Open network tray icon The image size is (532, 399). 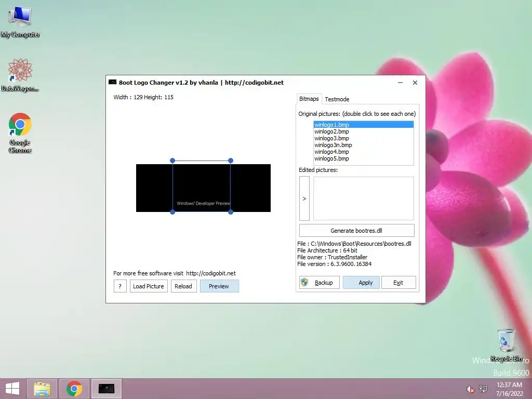pyautogui.click(x=483, y=389)
